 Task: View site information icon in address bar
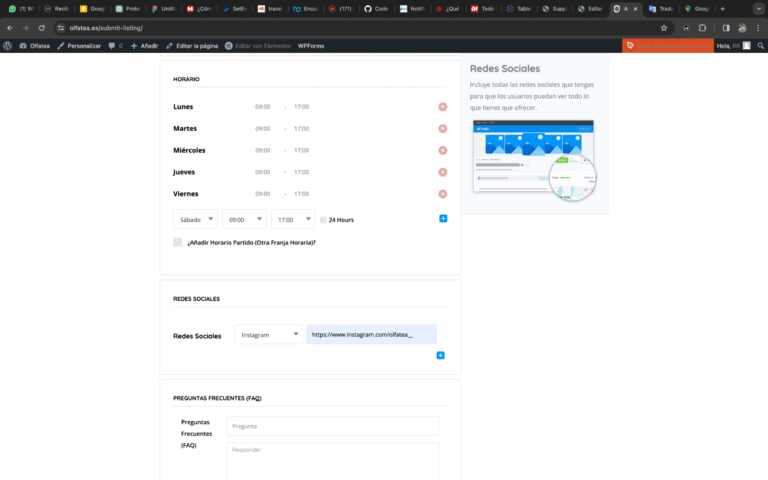click(61, 28)
